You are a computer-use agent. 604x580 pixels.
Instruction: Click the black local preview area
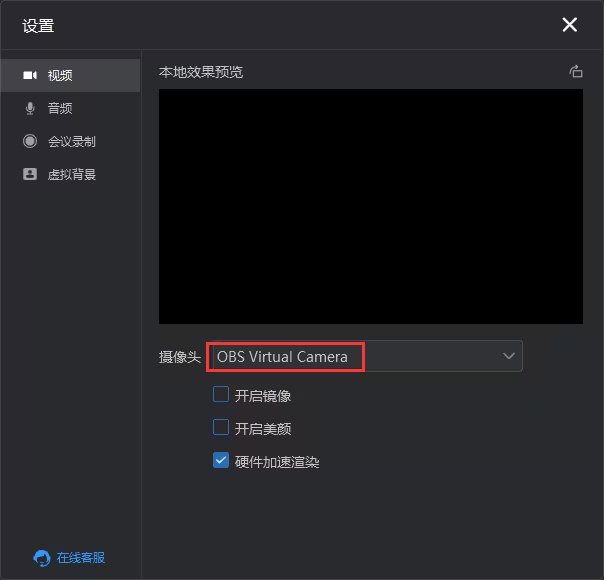[x=370, y=206]
